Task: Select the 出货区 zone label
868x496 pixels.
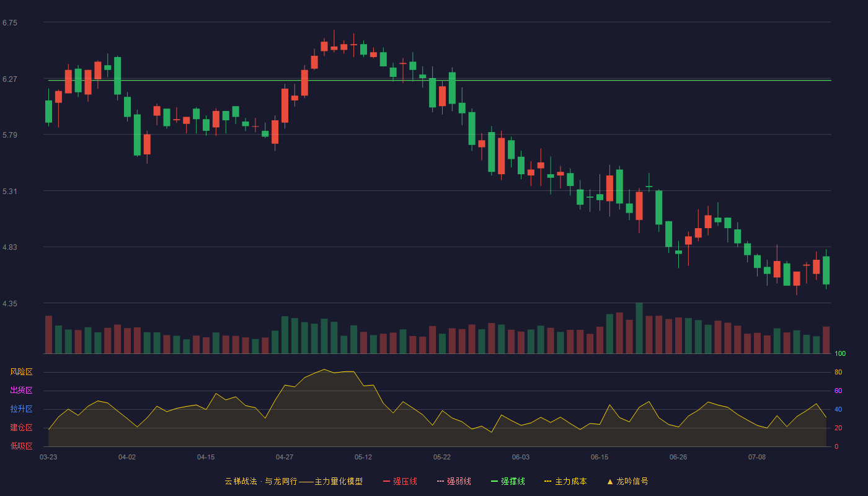Action: 21,391
